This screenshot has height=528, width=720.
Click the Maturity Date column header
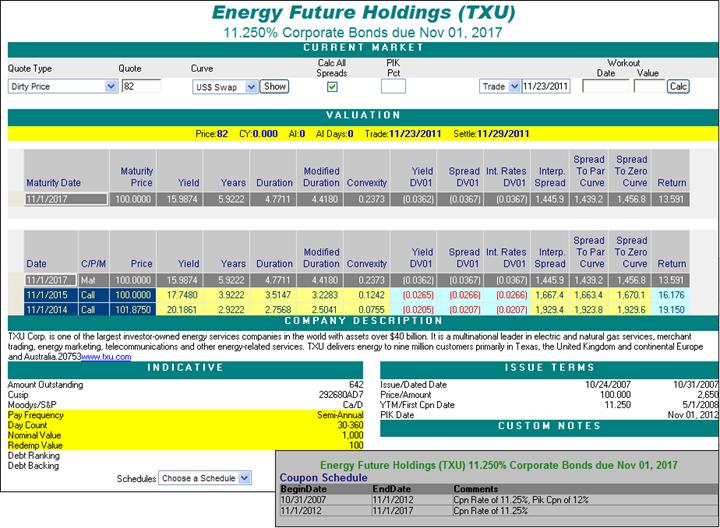click(53, 183)
